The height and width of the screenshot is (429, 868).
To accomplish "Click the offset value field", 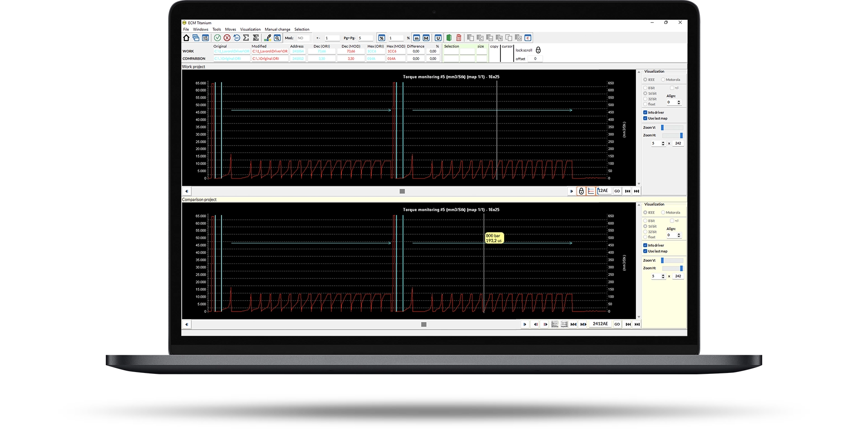I will coord(535,59).
